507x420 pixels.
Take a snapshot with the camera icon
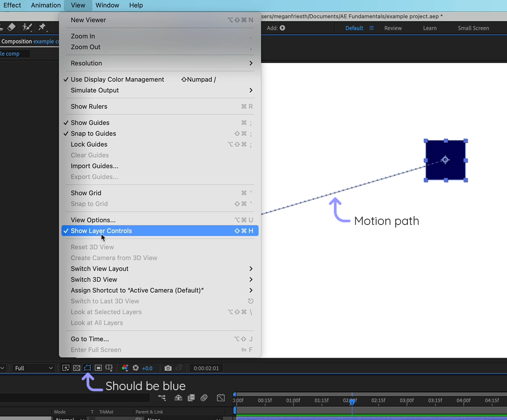pyautogui.click(x=168, y=368)
